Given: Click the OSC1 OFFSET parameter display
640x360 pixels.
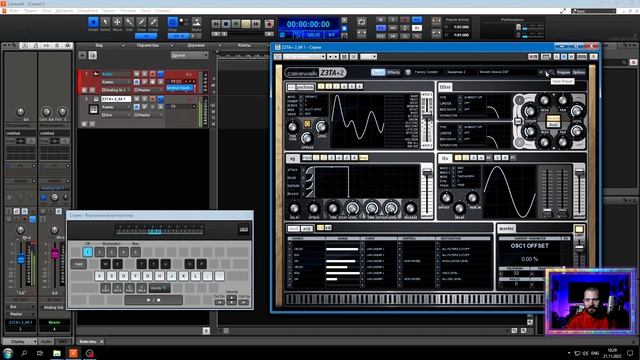Looking at the screenshot, I should click(530, 246).
